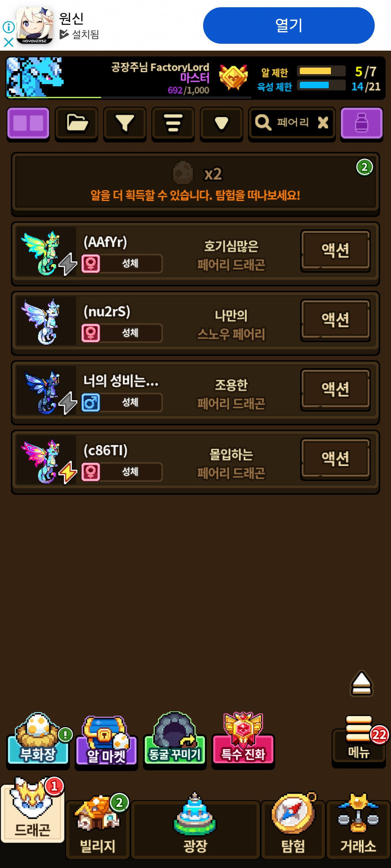Tap the purple potion bottle icon
391x868 pixels.
(x=362, y=123)
